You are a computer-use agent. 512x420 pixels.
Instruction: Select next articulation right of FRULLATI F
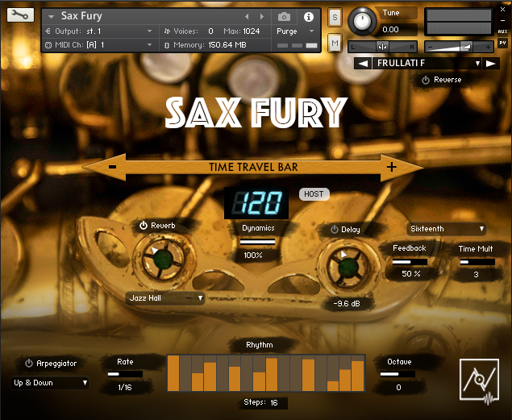(491, 64)
